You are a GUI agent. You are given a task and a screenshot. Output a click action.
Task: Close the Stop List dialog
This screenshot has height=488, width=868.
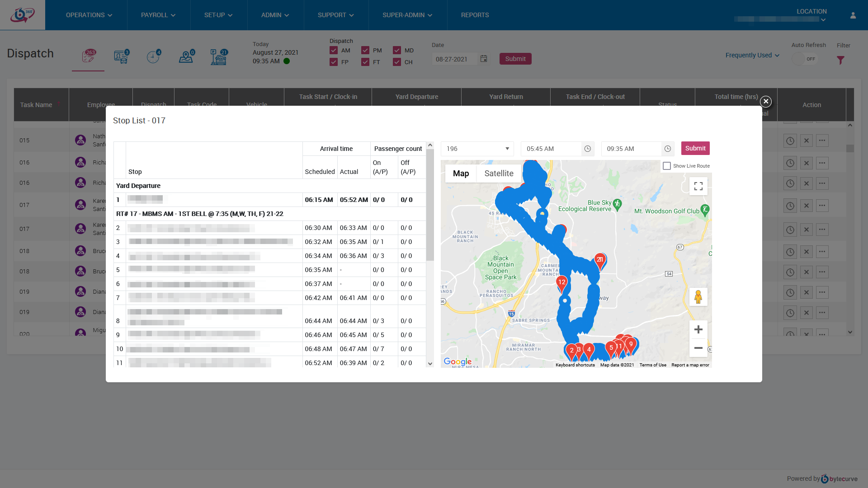765,102
